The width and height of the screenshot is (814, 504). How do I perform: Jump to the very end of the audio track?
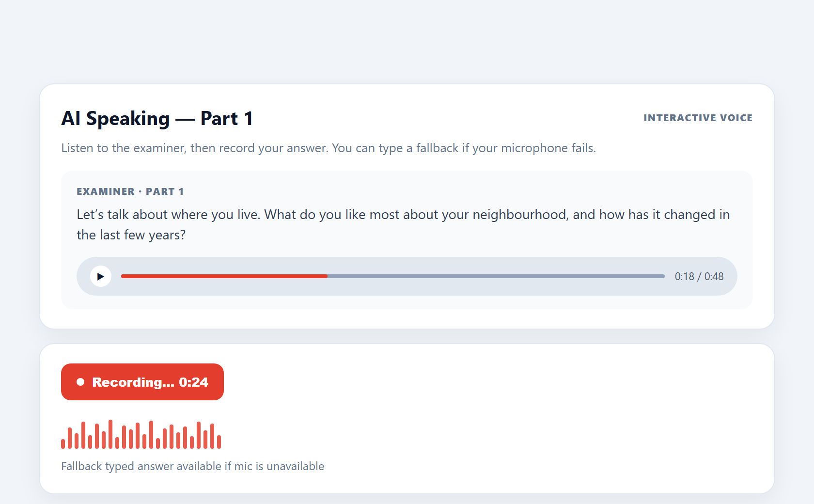663,276
